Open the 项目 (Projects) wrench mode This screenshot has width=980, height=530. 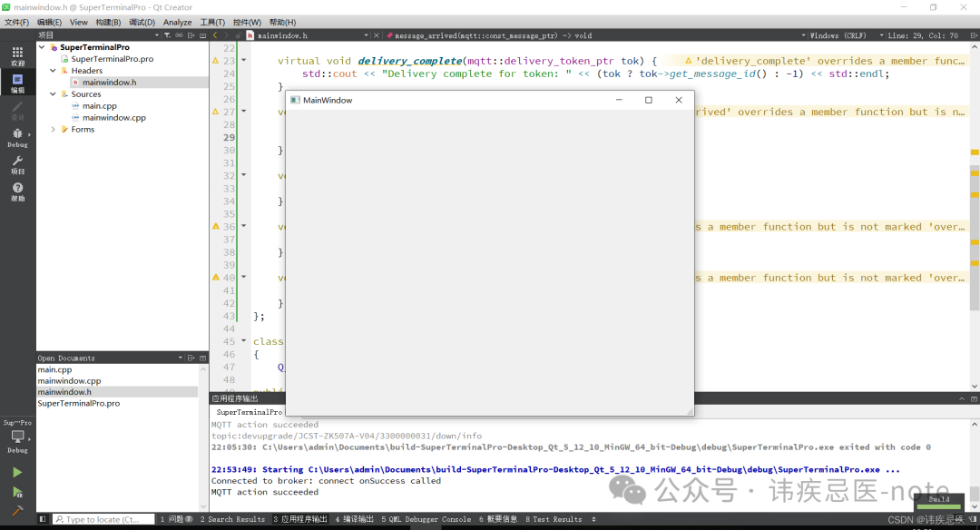pyautogui.click(x=17, y=165)
